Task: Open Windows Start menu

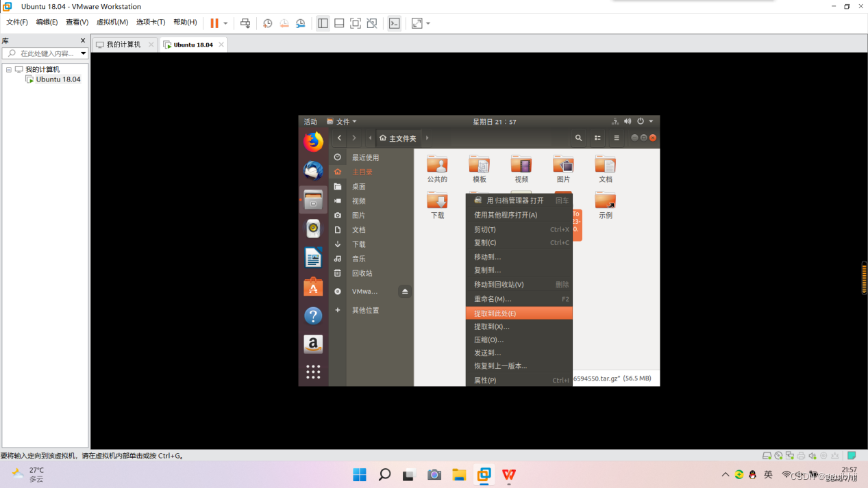Action: pos(360,474)
